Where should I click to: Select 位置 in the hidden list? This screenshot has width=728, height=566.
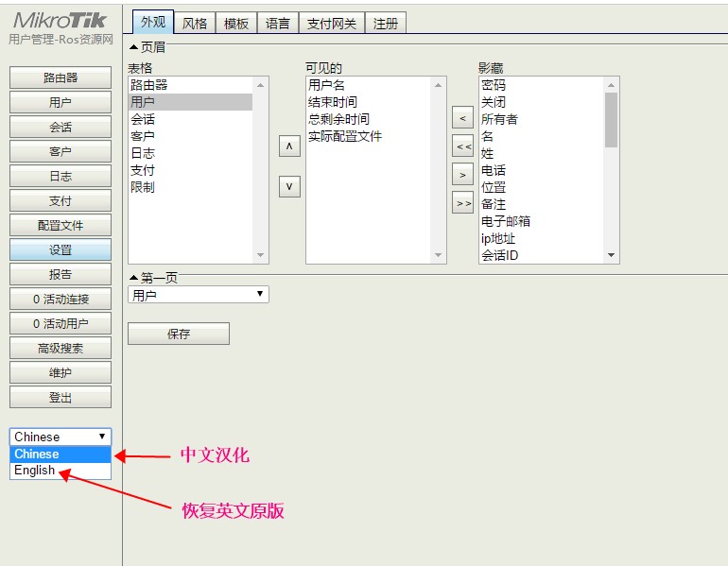pyautogui.click(x=542, y=187)
